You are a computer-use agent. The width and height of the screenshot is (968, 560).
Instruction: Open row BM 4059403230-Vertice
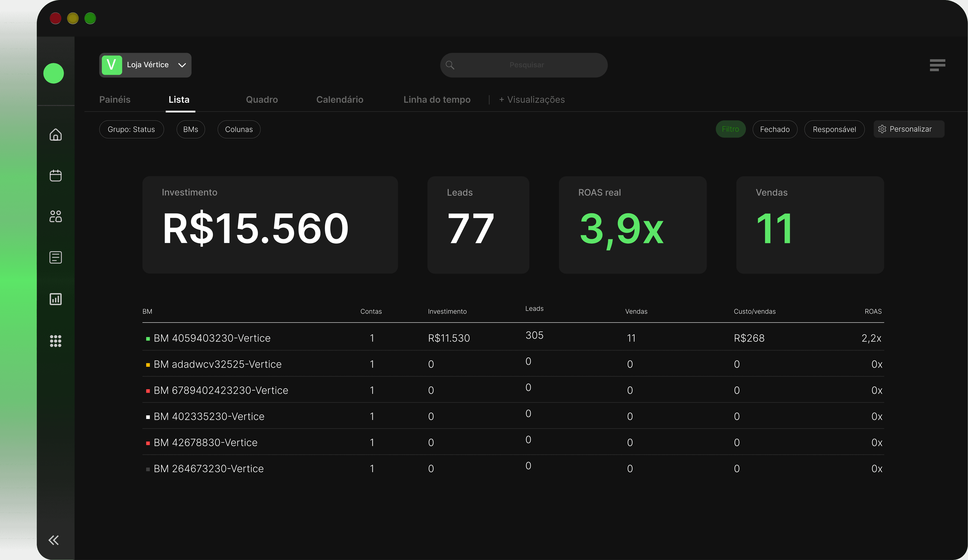tap(513, 337)
